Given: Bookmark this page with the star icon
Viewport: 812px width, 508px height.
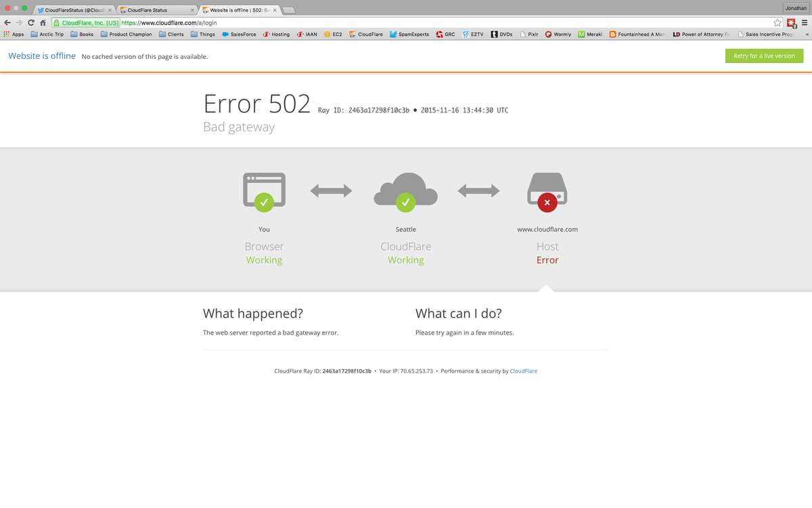Looking at the screenshot, I should [x=777, y=22].
